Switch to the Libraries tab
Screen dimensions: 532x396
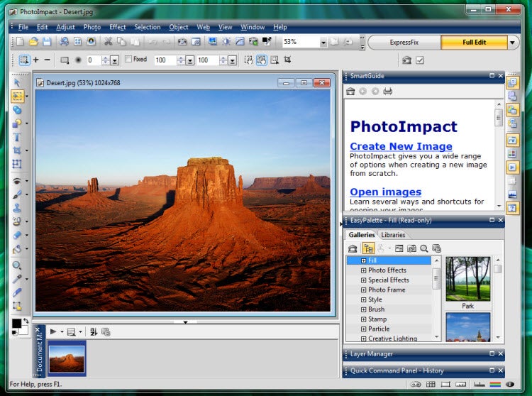[x=393, y=235]
